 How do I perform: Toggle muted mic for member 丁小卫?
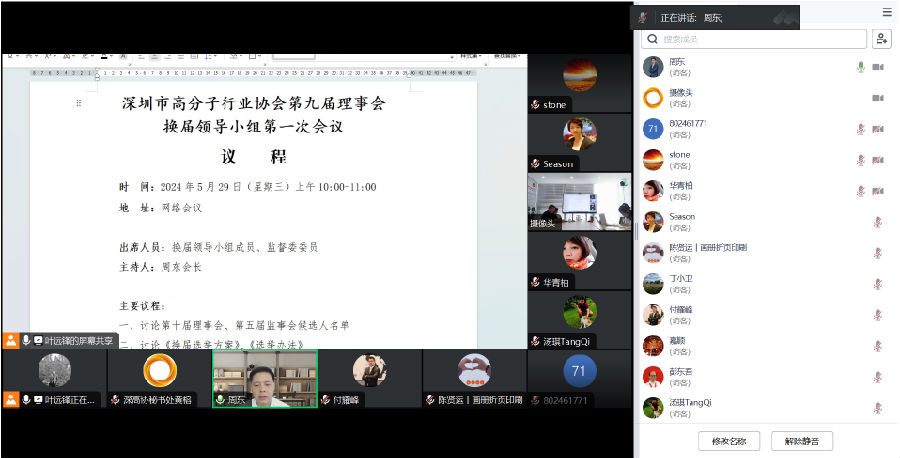click(878, 284)
